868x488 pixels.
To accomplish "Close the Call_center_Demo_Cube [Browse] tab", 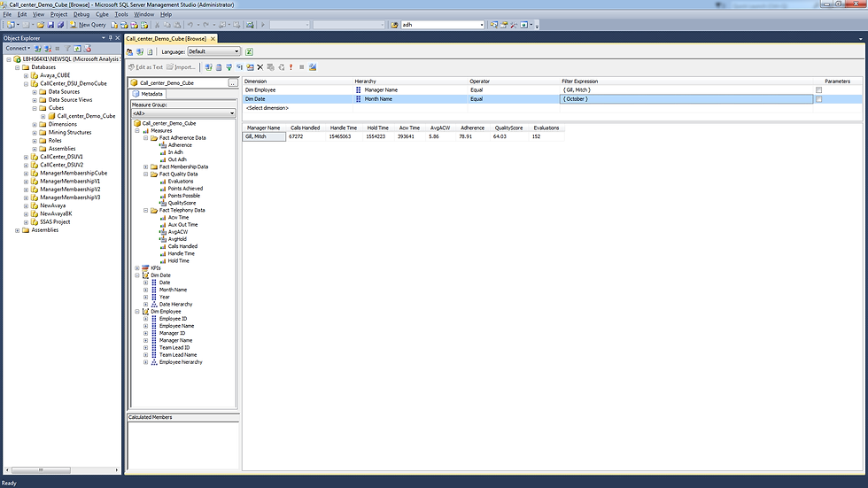I will tap(213, 39).
